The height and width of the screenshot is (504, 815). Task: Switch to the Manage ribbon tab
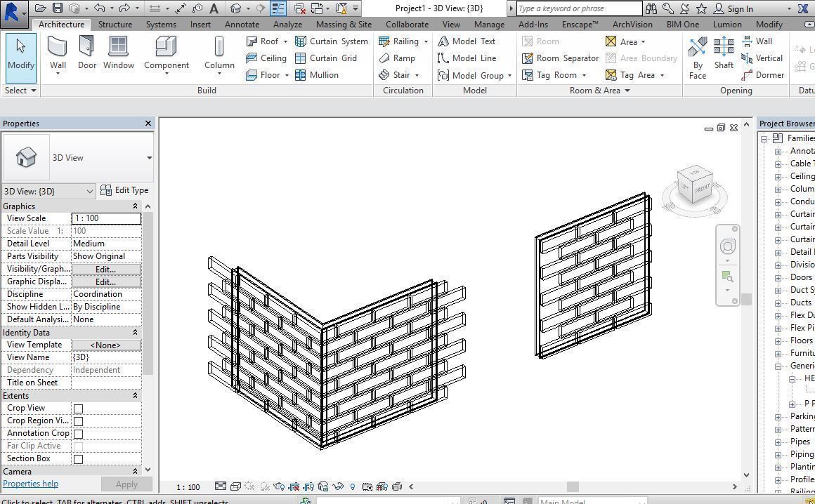pyautogui.click(x=489, y=24)
